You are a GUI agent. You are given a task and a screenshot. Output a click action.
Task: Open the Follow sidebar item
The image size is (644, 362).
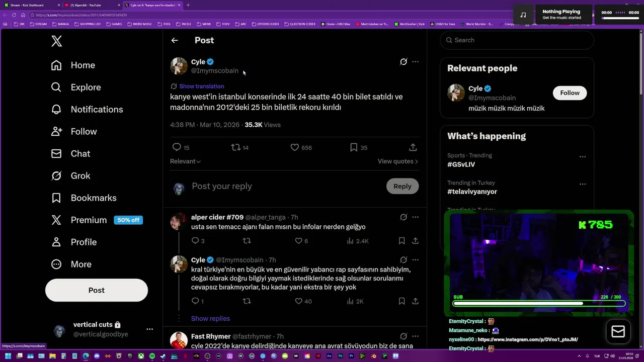click(x=73, y=132)
